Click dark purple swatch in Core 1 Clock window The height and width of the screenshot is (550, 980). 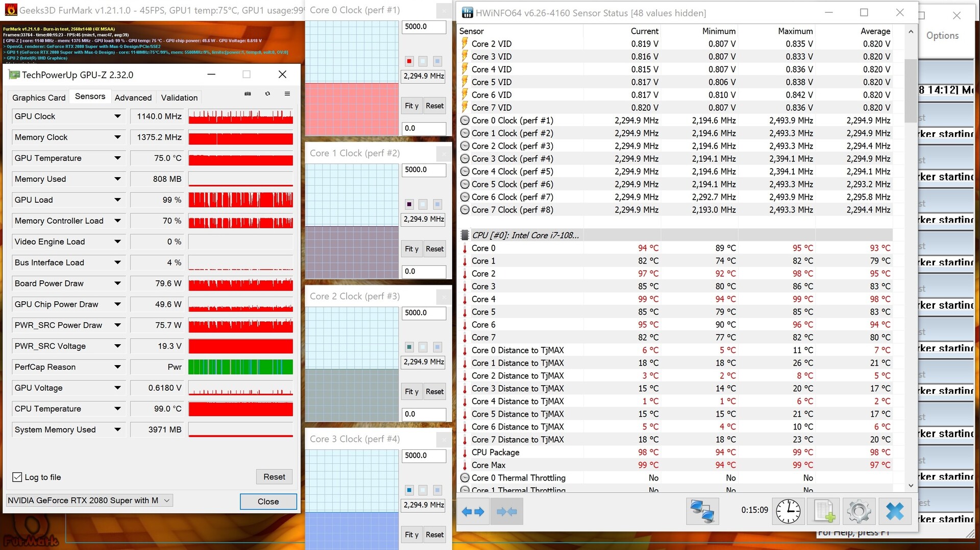409,204
